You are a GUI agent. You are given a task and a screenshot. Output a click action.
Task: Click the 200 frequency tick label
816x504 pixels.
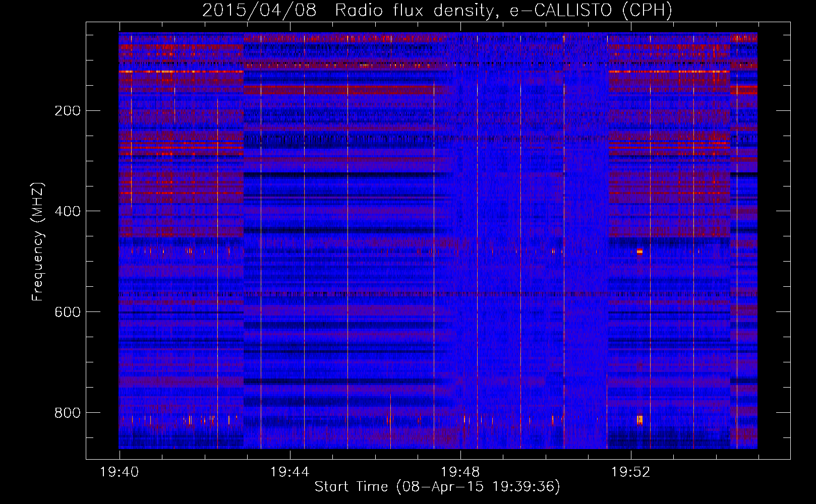(68, 111)
